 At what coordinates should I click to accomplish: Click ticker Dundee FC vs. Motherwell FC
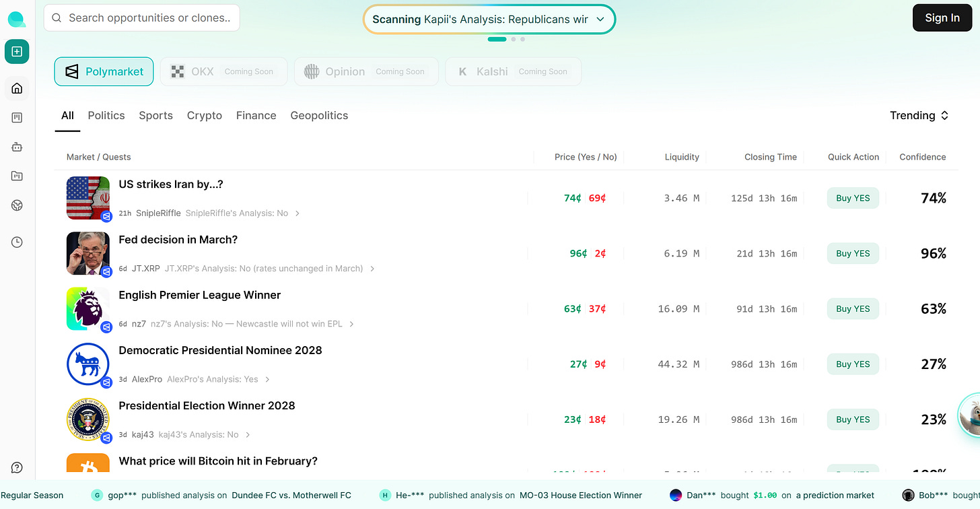point(291,496)
